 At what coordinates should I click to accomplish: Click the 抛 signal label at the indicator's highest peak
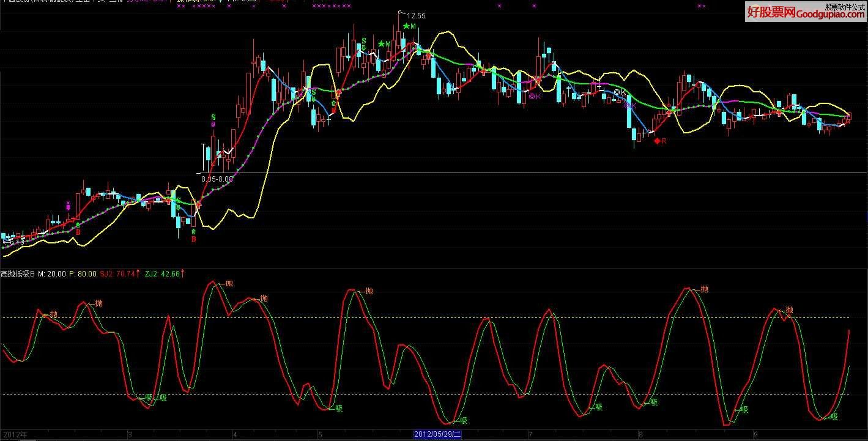pyautogui.click(x=229, y=283)
